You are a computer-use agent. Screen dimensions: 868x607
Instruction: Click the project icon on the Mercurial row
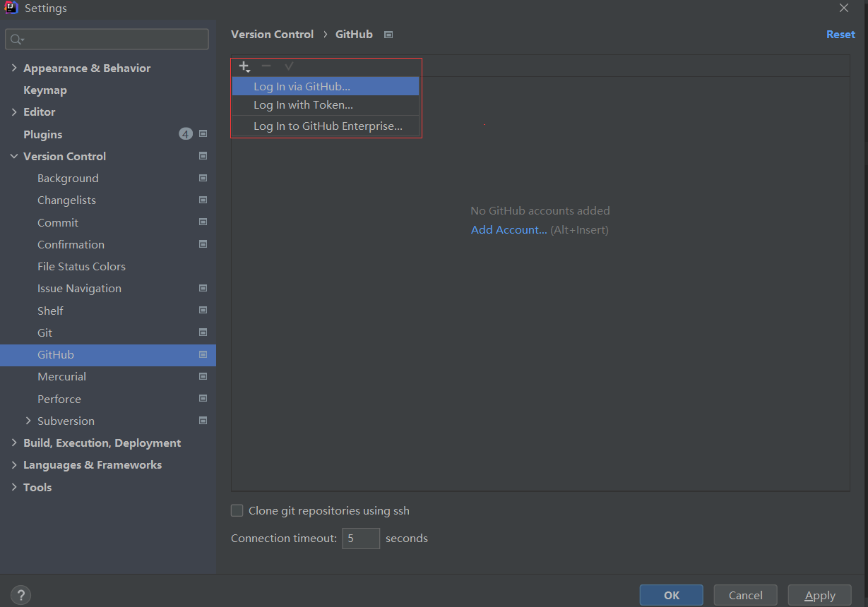[203, 376]
